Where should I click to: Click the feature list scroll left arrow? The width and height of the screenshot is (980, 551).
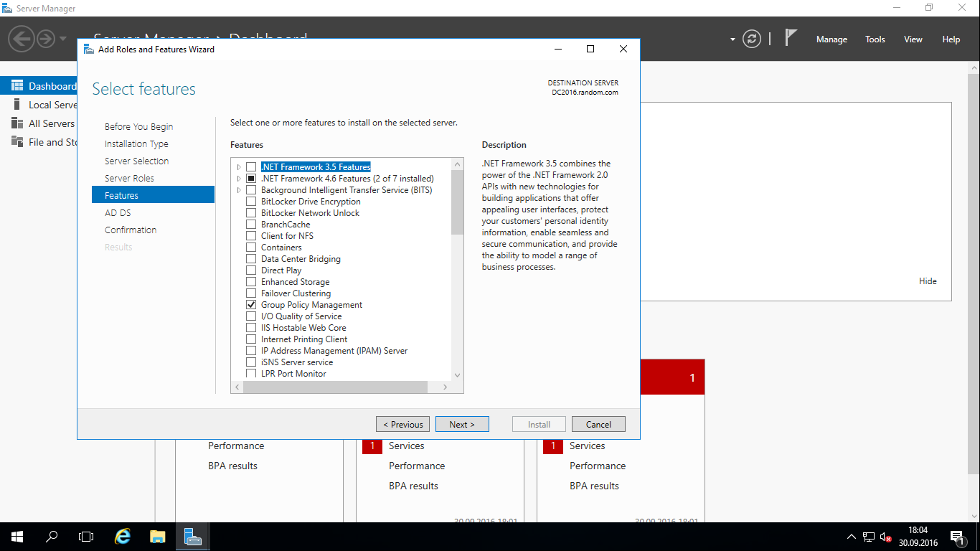point(237,387)
